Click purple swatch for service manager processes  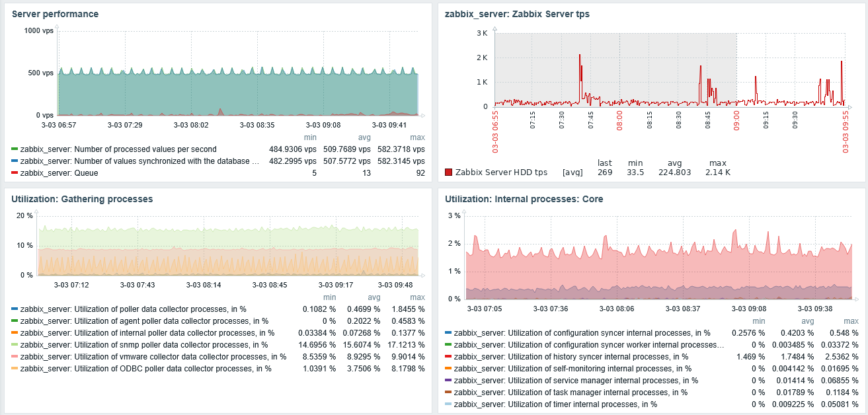point(448,380)
